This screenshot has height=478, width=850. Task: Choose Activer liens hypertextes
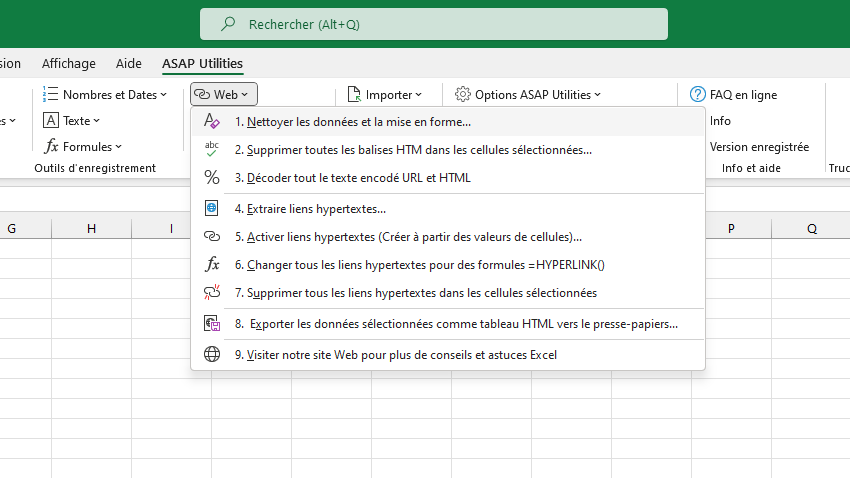pyautogui.click(x=448, y=237)
